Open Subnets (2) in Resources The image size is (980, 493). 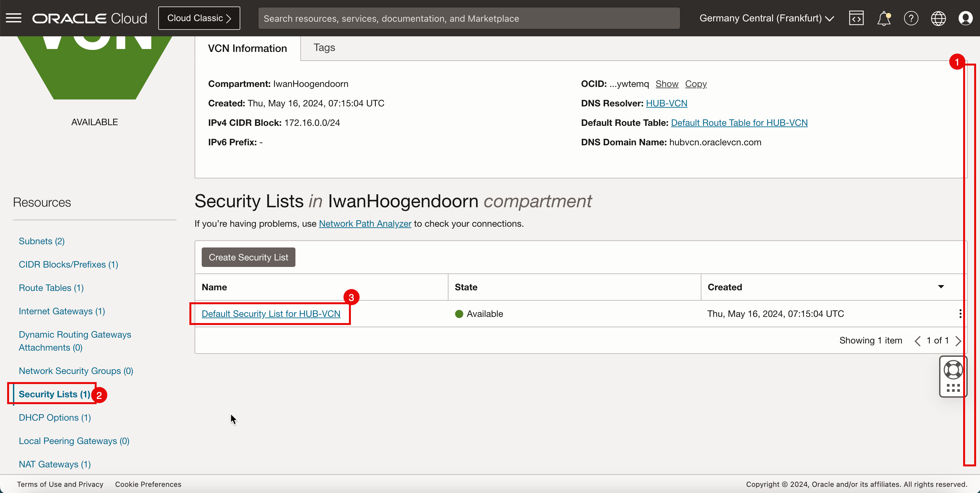(42, 241)
